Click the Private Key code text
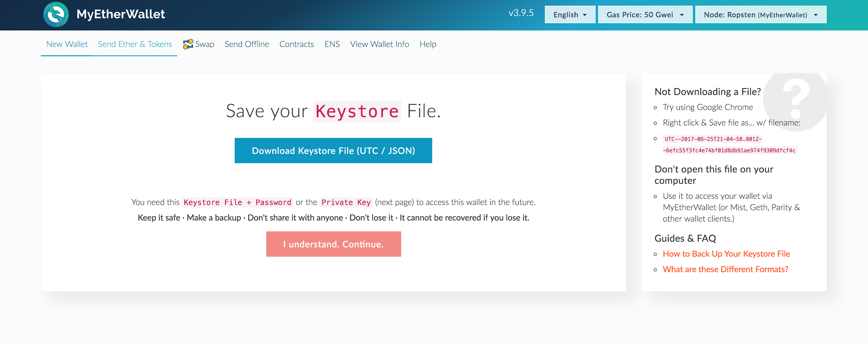This screenshot has width=868, height=345. click(x=346, y=202)
